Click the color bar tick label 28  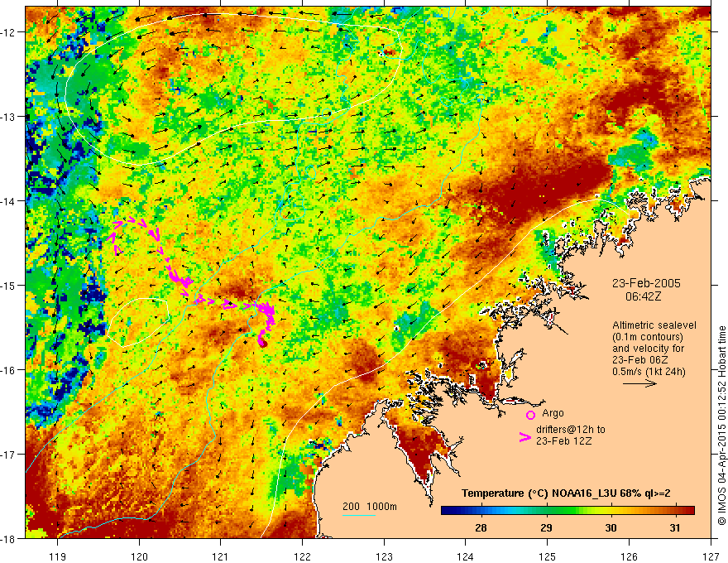[x=481, y=527]
